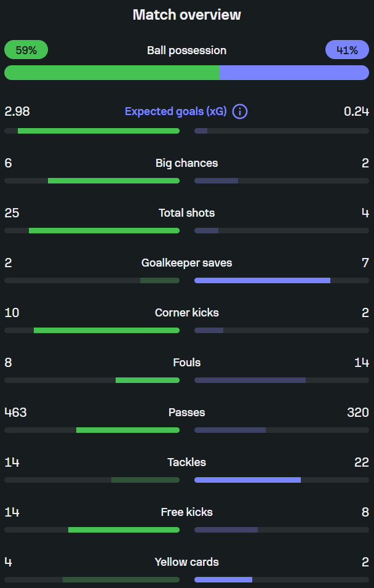Click the green ball possession bar segment

click(x=112, y=73)
